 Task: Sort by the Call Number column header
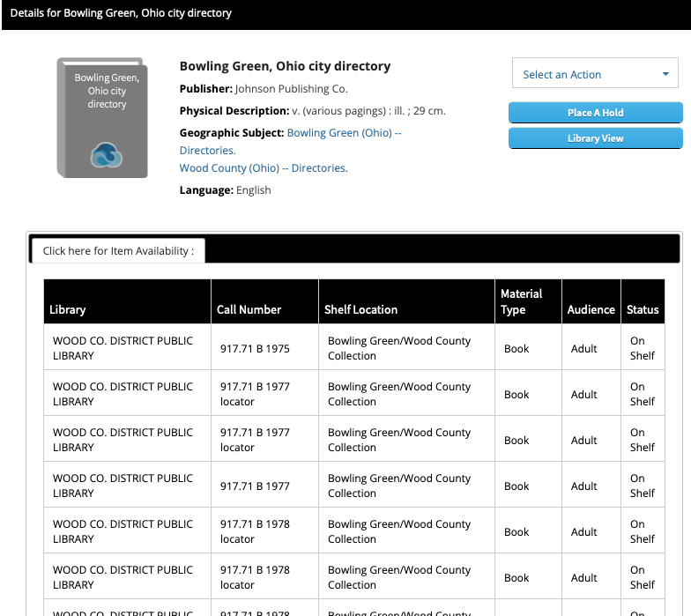tap(249, 309)
